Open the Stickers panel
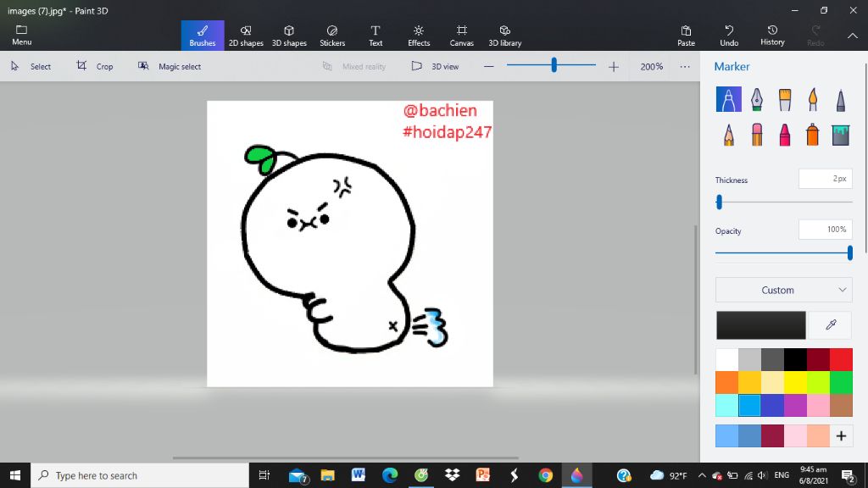This screenshot has width=868, height=488. tap(332, 34)
